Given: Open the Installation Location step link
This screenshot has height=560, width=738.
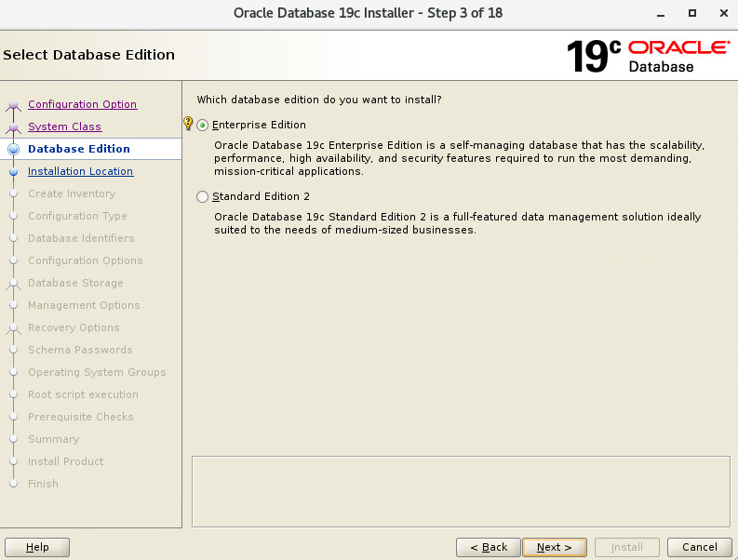Looking at the screenshot, I should [80, 171].
